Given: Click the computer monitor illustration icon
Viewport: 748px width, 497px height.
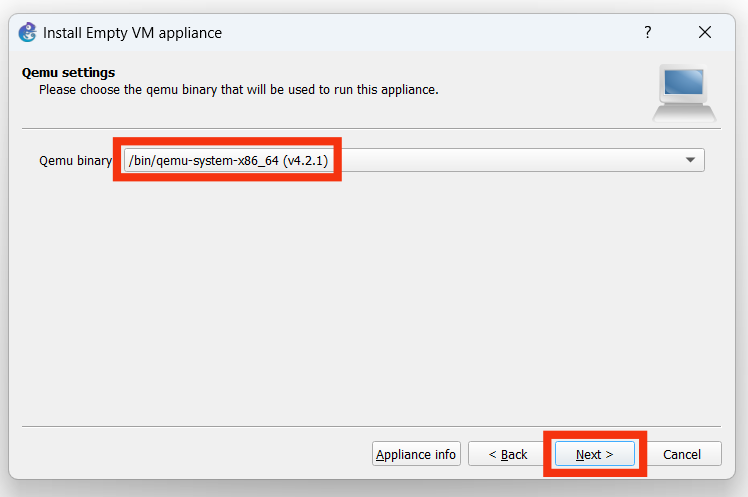Looking at the screenshot, I should [x=683, y=91].
